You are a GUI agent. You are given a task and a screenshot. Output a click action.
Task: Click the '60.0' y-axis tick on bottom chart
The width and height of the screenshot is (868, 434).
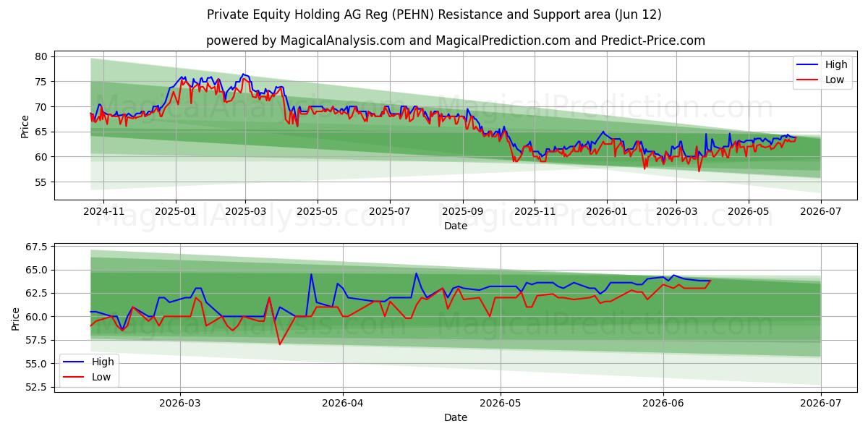tap(36, 317)
